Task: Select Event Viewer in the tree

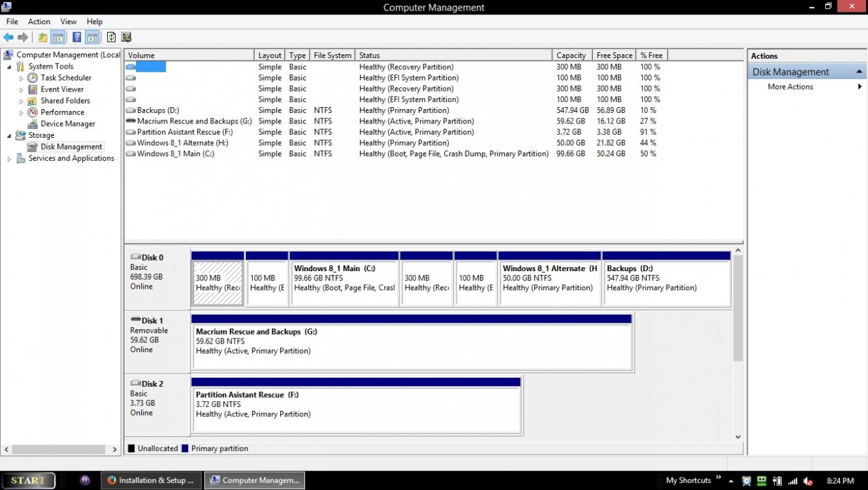Action: [x=62, y=90]
